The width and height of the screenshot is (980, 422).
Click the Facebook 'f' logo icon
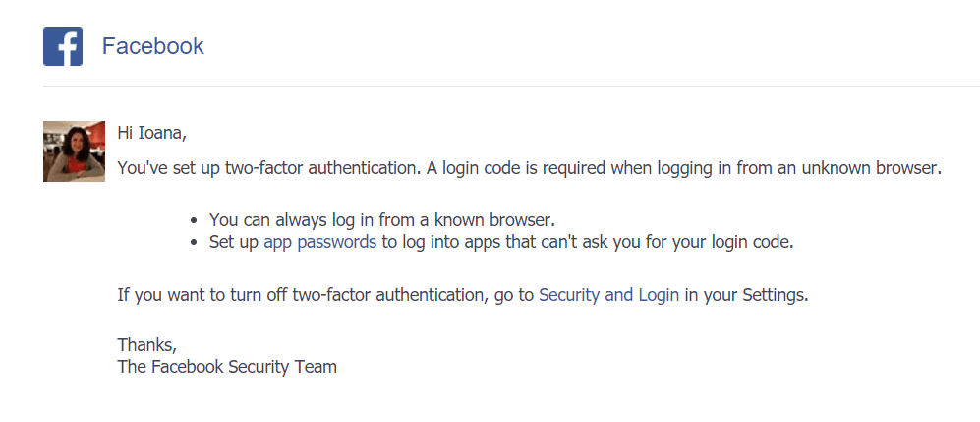tap(63, 46)
